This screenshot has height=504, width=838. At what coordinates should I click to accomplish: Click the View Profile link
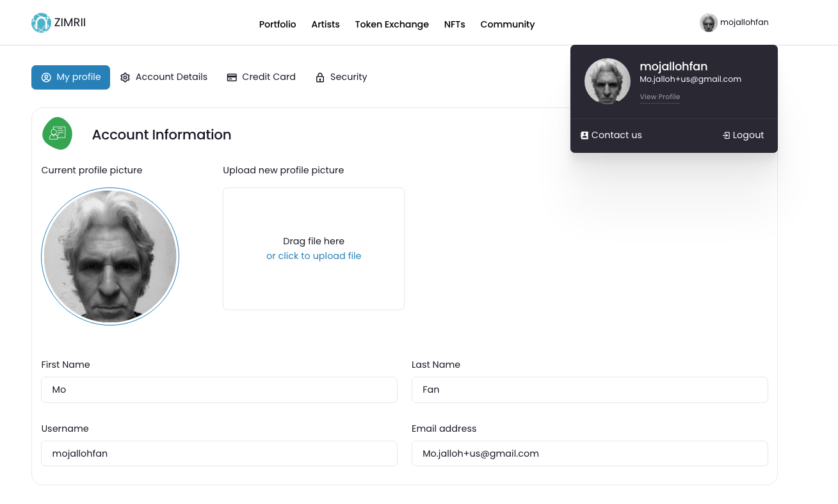[x=659, y=97]
